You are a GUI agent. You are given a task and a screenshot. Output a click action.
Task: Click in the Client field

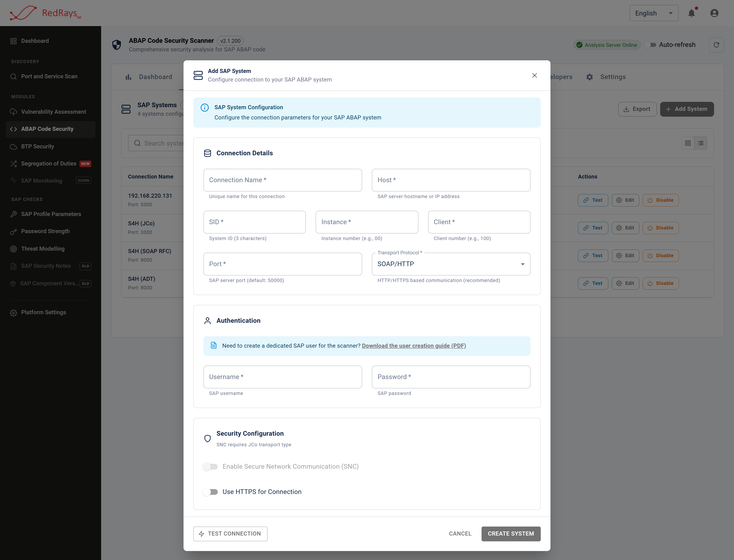point(479,222)
